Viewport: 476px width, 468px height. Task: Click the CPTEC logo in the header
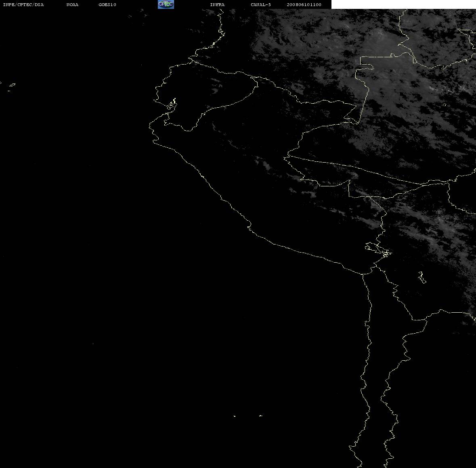pos(166,4)
